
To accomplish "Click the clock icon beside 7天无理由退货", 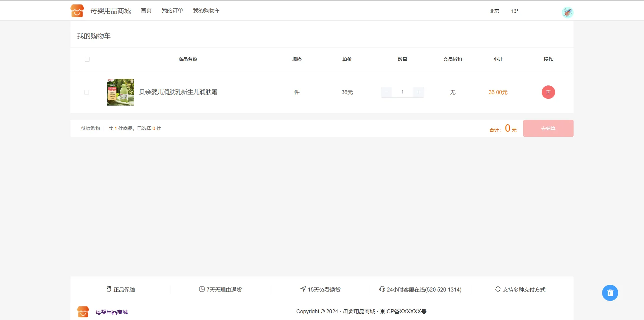I will click(x=202, y=289).
